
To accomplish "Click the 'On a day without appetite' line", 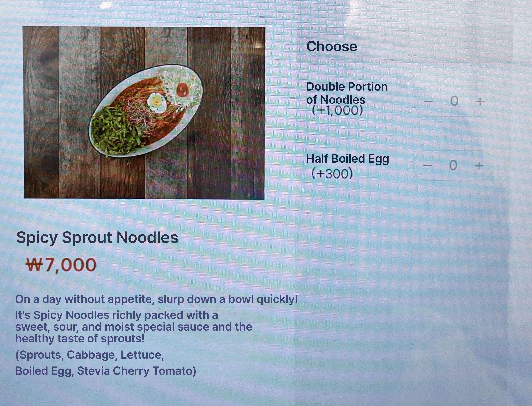I will click(157, 300).
